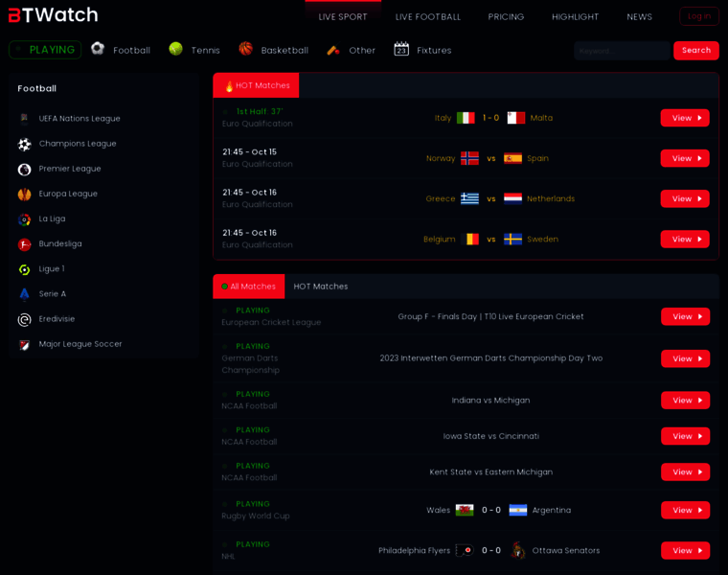This screenshot has height=575, width=728.
Task: Open the UEFA Nations League link
Action: click(80, 119)
